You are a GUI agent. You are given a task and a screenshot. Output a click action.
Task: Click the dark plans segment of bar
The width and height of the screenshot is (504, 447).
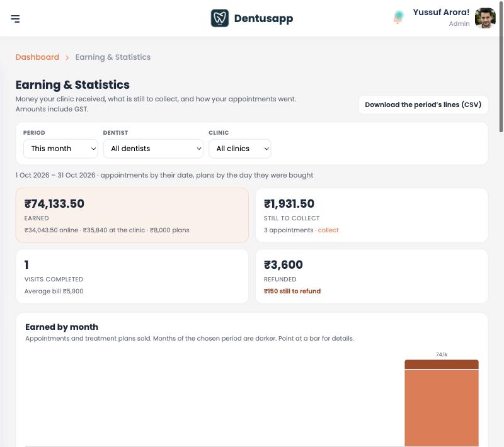point(442,365)
